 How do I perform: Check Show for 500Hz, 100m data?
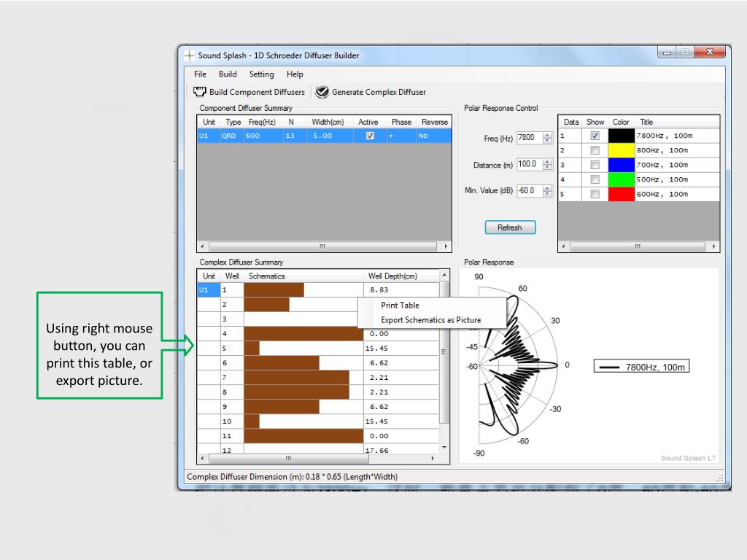[595, 179]
